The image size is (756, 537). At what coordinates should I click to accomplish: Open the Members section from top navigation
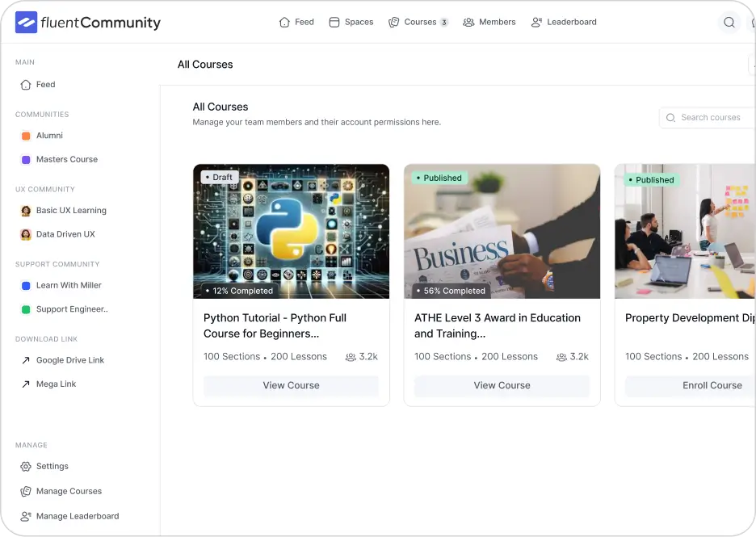click(x=489, y=22)
